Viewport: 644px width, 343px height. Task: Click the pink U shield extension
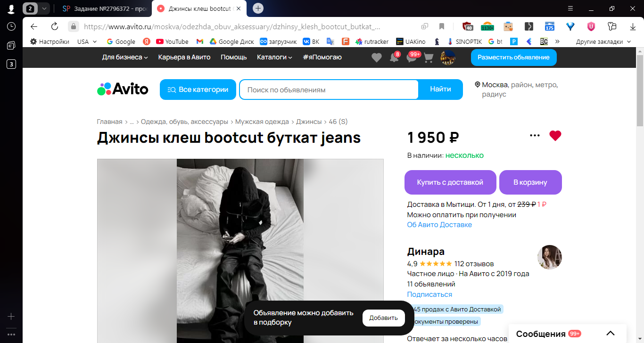click(x=591, y=26)
